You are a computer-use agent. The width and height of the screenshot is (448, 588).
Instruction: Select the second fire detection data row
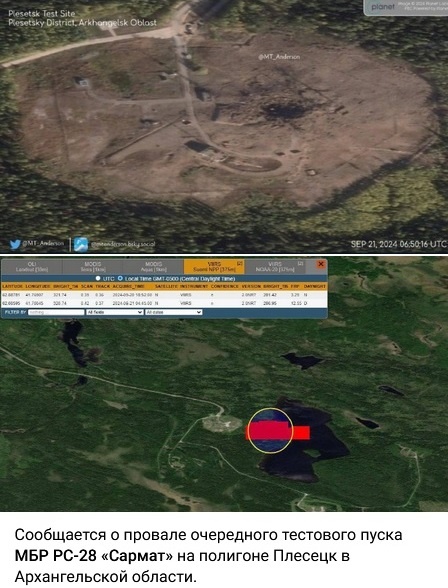pyautogui.click(x=164, y=303)
